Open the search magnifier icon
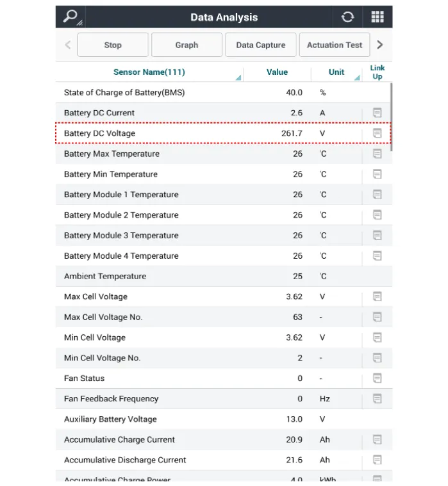The height and width of the screenshot is (486, 448). point(71,17)
